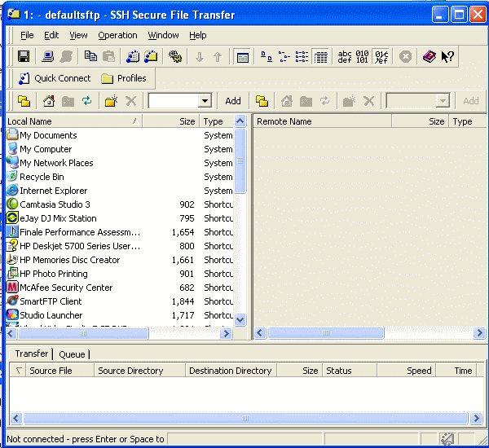
Task: Select Auto transfer mode icon
Action: tap(381, 57)
